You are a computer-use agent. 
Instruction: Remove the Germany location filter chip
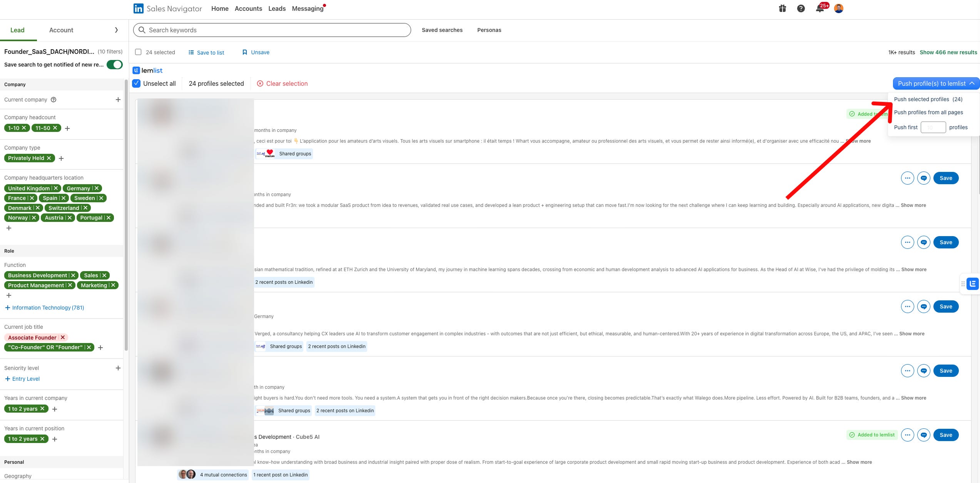coord(97,188)
